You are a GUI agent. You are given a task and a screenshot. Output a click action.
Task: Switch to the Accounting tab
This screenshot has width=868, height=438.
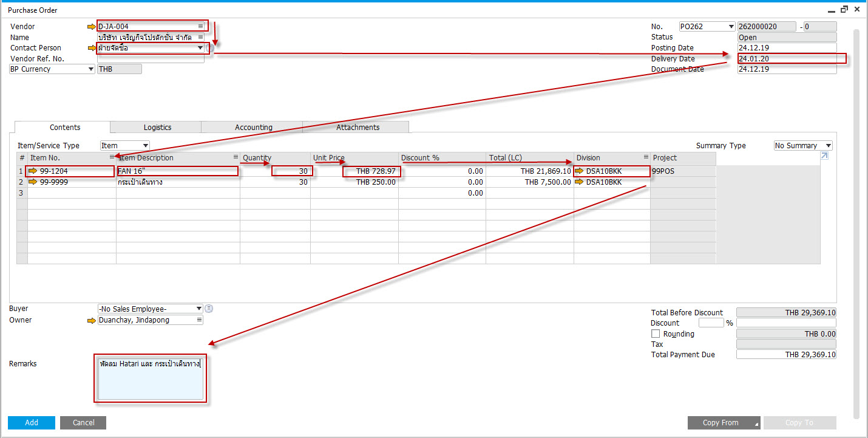pos(253,127)
